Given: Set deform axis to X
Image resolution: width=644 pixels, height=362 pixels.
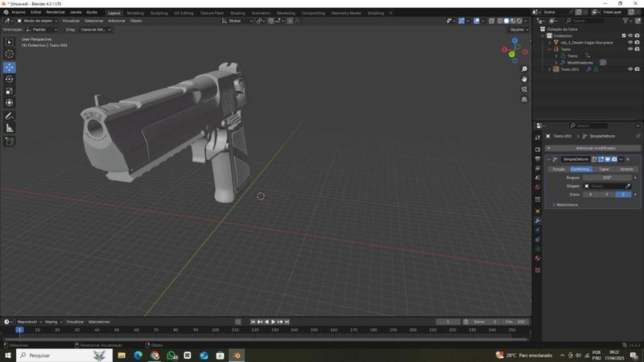Looking at the screenshot, I should coord(591,195).
